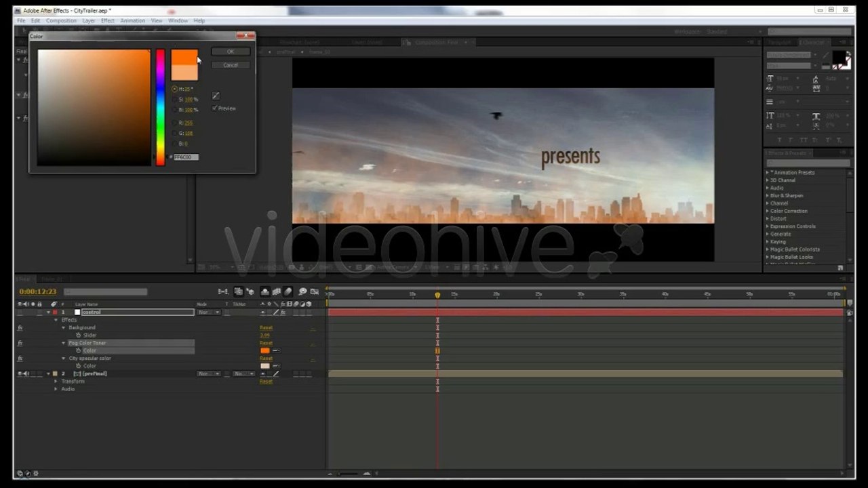This screenshot has height=488, width=868.
Task: Open the Help menu
Action: coord(199,21)
